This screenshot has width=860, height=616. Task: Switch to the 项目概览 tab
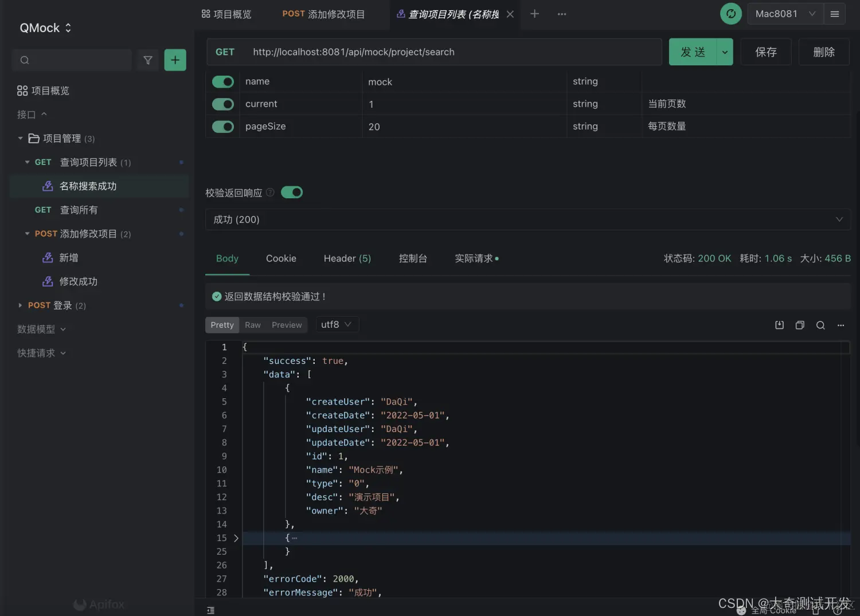[226, 14]
